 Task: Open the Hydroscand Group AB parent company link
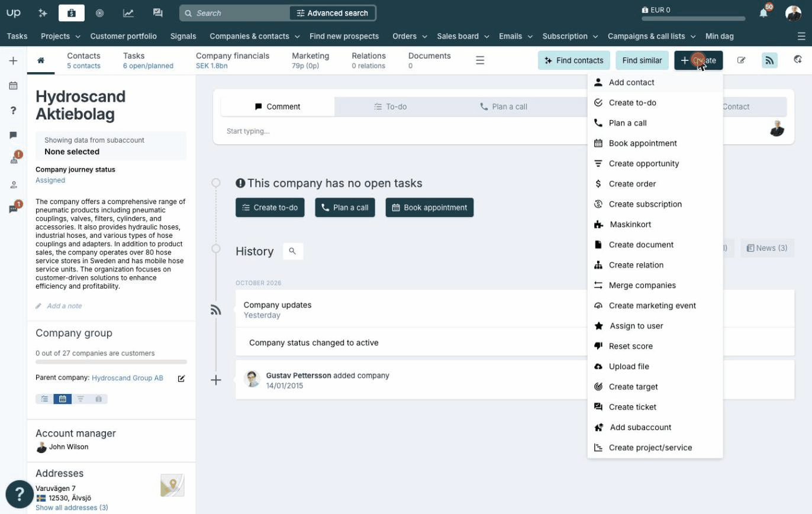click(x=127, y=378)
